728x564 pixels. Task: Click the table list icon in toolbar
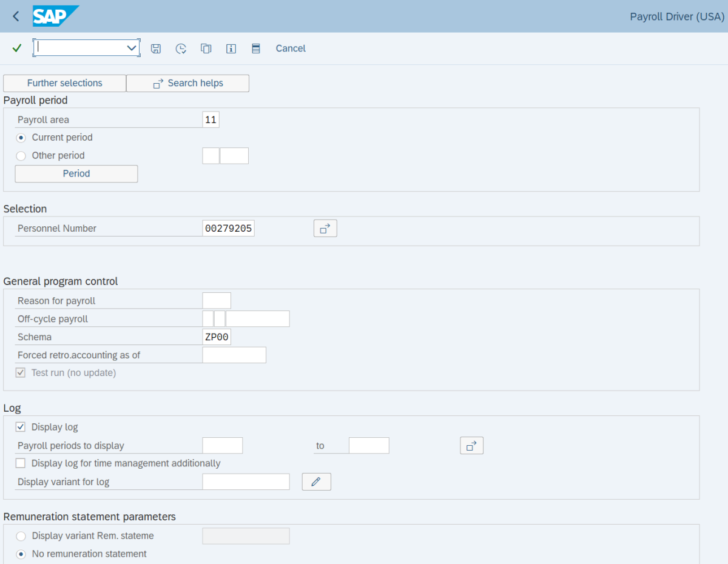tap(255, 48)
